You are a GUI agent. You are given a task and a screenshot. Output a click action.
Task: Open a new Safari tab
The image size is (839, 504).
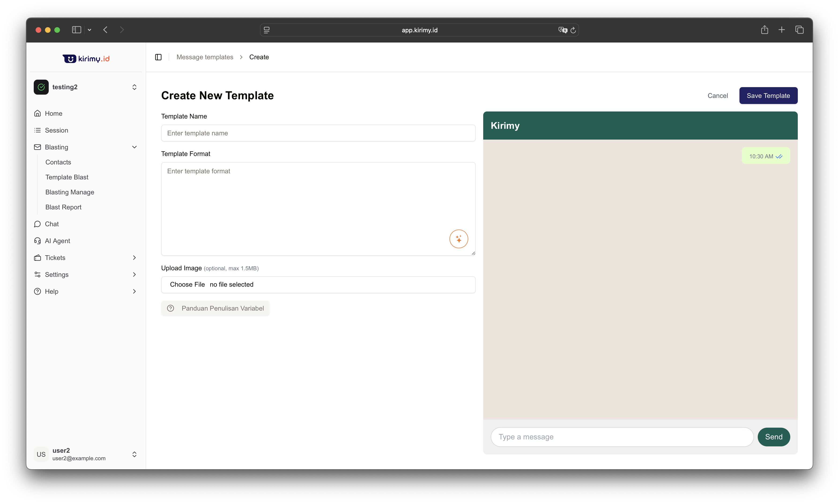pyautogui.click(x=782, y=30)
